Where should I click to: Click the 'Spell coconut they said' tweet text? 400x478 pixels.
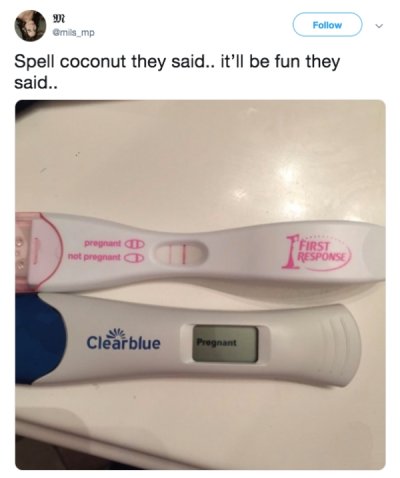pos(177,72)
